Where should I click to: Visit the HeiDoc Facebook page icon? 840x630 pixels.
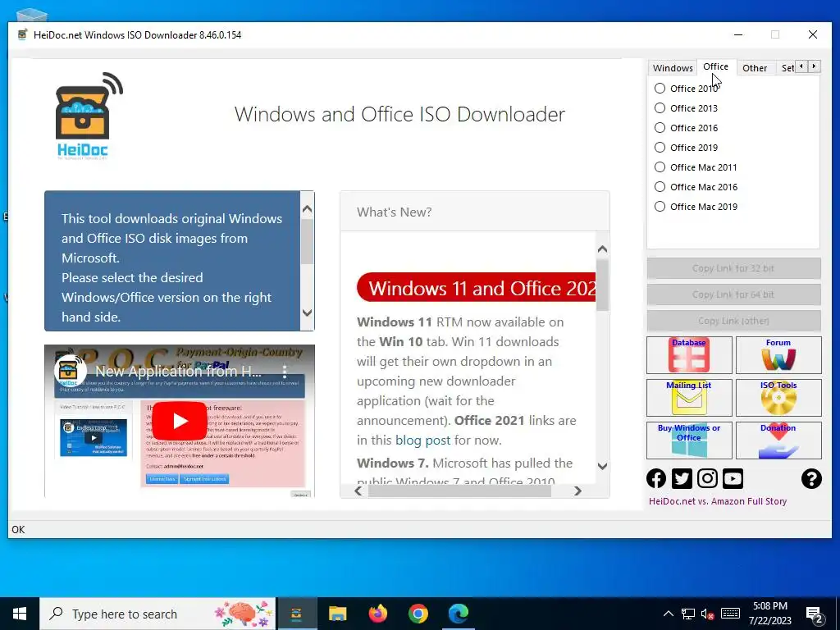[656, 478]
